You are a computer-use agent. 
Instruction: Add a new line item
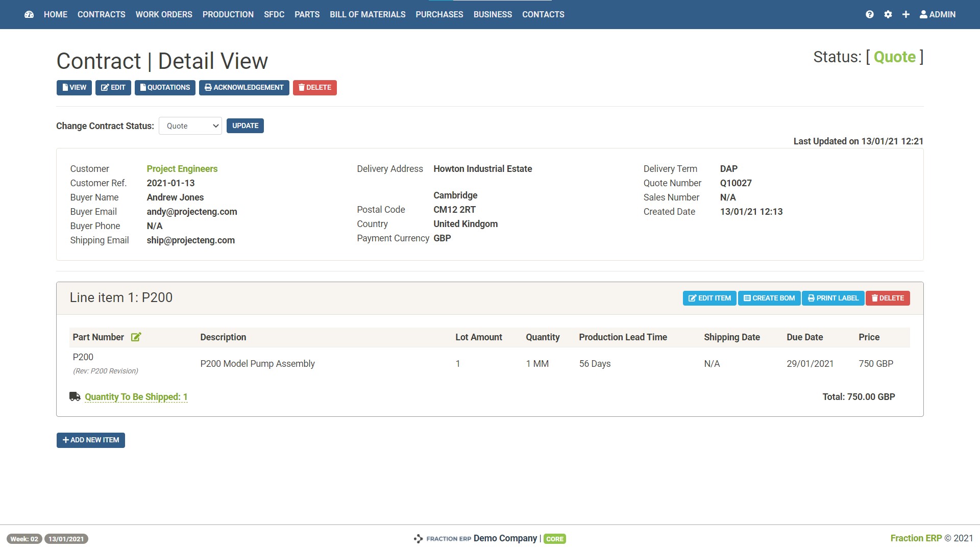pyautogui.click(x=91, y=440)
